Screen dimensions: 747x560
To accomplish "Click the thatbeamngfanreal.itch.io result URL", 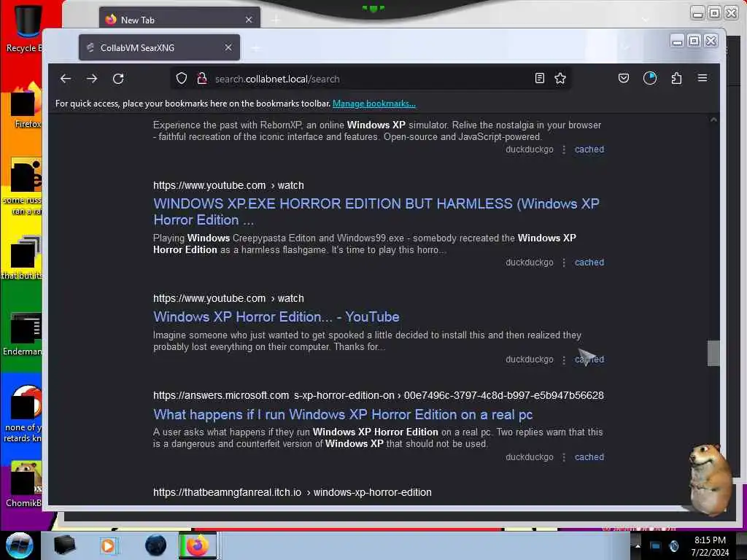I will pos(292,492).
